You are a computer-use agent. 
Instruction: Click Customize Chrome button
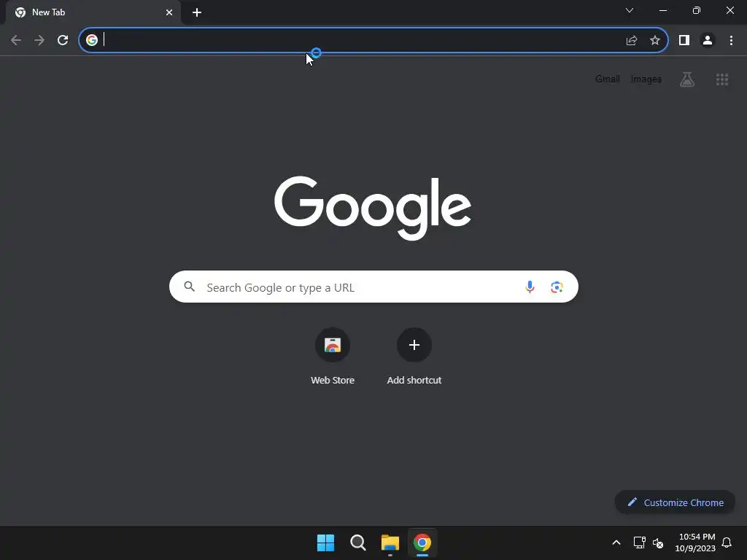tap(675, 502)
